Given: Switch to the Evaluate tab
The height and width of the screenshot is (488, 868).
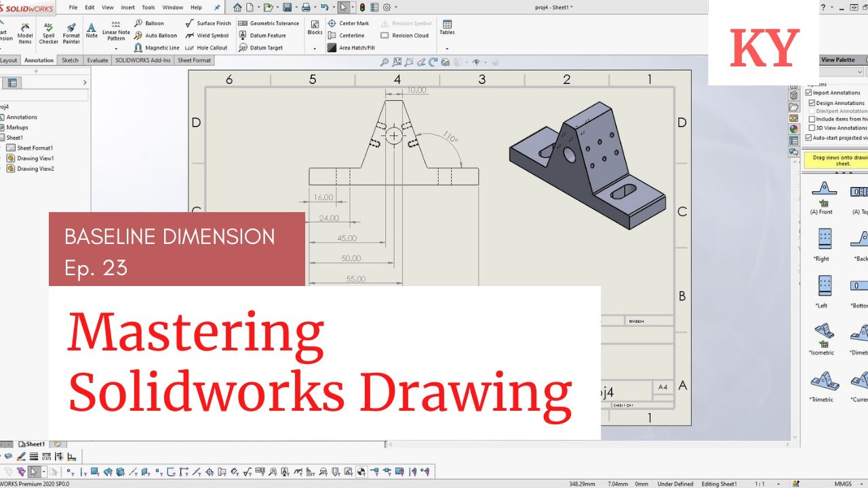Looking at the screenshot, I should [98, 60].
